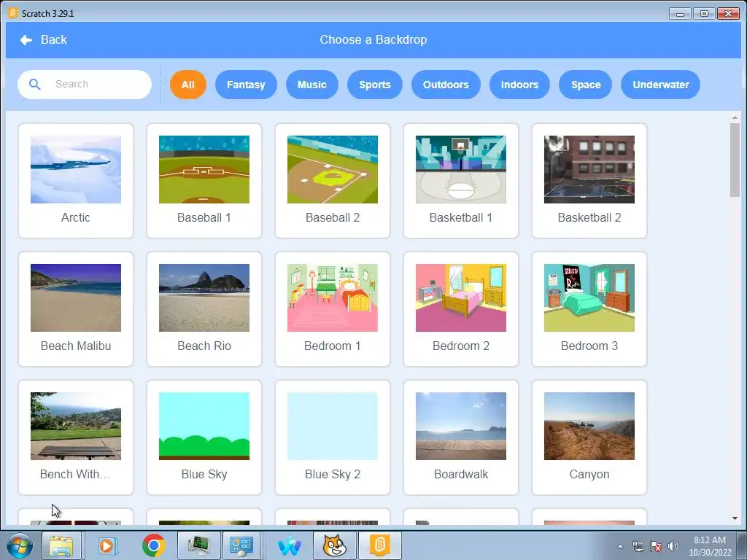Choose the Basketball 1 court backdrop
Image resolution: width=747 pixels, height=560 pixels.
(461, 169)
